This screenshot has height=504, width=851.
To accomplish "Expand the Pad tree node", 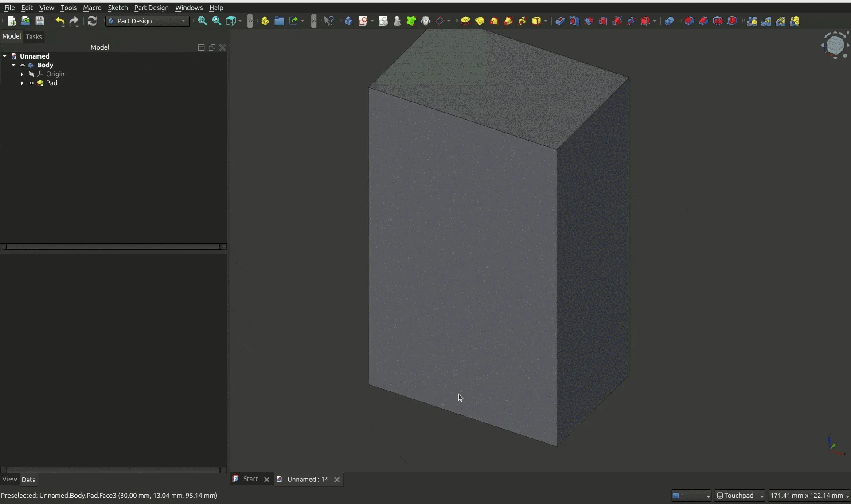I will [22, 83].
